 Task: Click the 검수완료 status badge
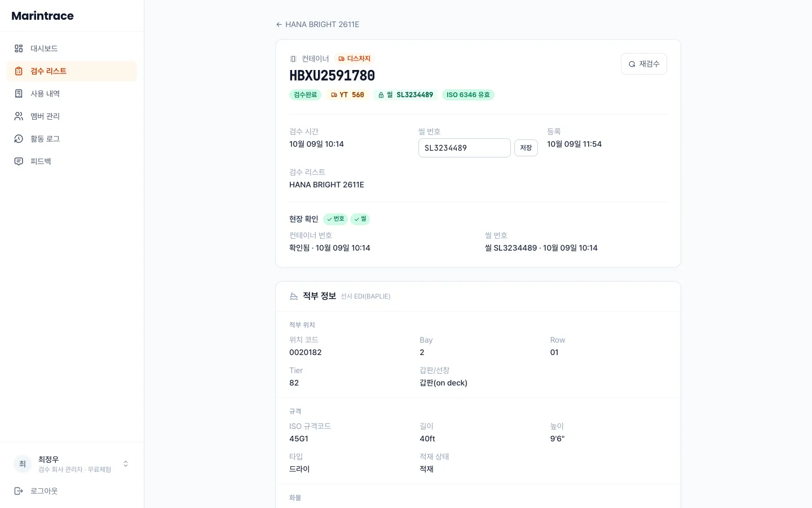[306, 95]
